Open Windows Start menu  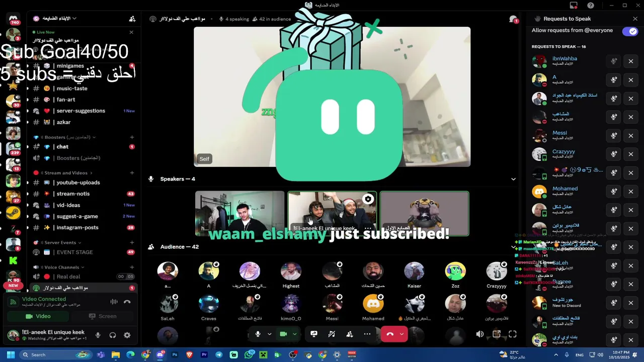click(x=11, y=355)
